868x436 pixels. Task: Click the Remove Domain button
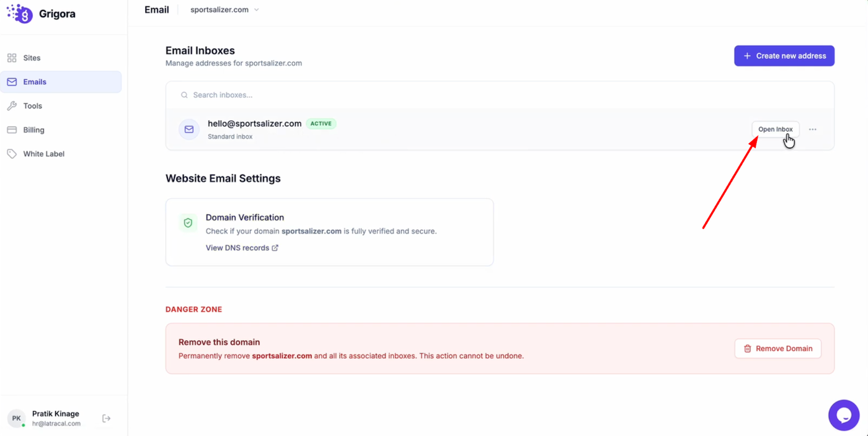[x=777, y=349]
